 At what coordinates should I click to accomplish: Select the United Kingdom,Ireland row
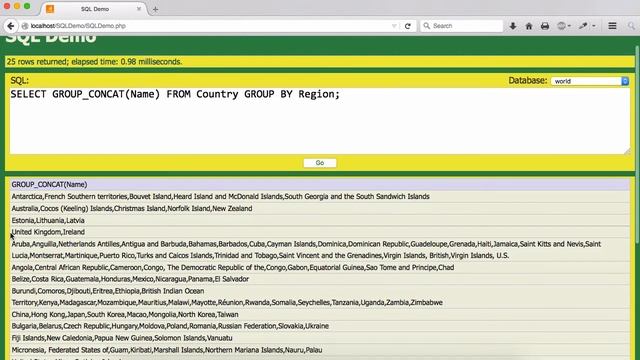click(320, 232)
